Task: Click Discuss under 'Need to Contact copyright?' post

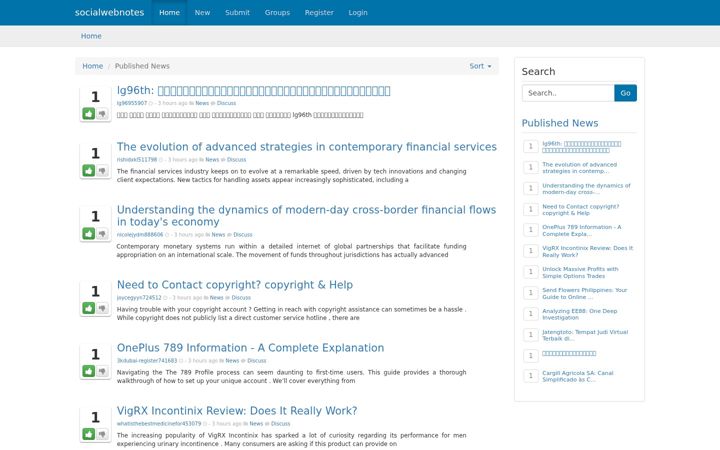Action: click(x=241, y=298)
